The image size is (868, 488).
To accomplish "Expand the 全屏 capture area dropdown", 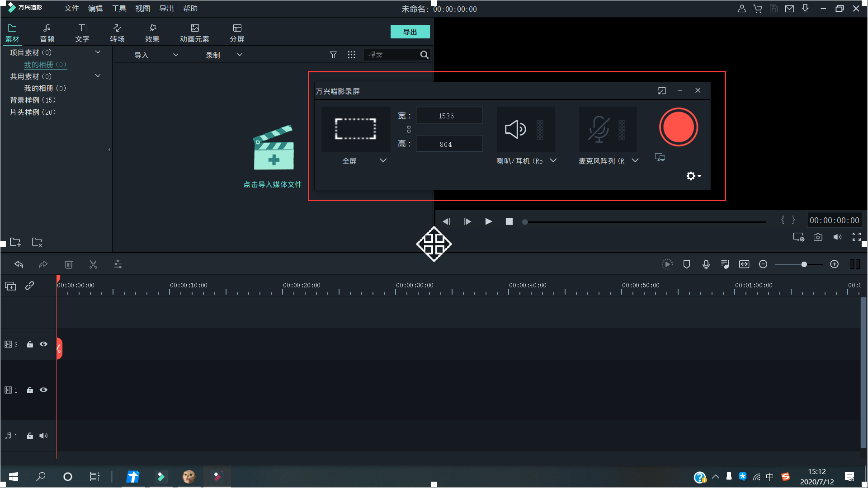I will point(383,160).
